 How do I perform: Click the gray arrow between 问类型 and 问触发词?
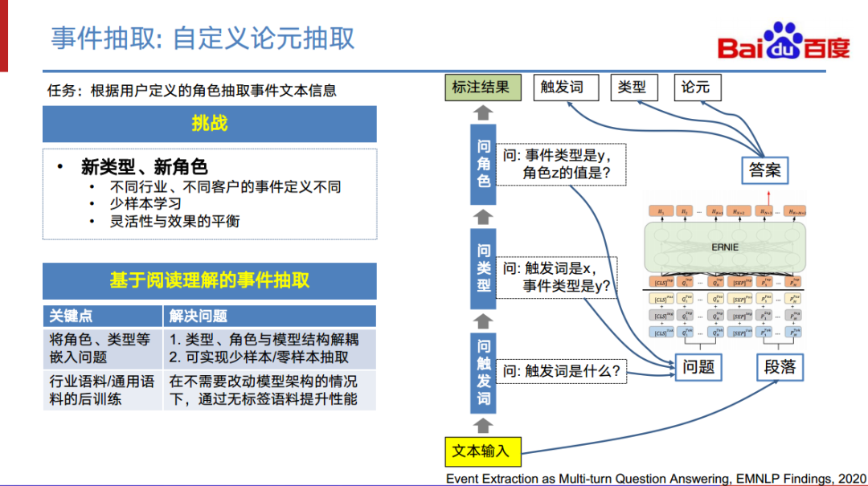483,321
